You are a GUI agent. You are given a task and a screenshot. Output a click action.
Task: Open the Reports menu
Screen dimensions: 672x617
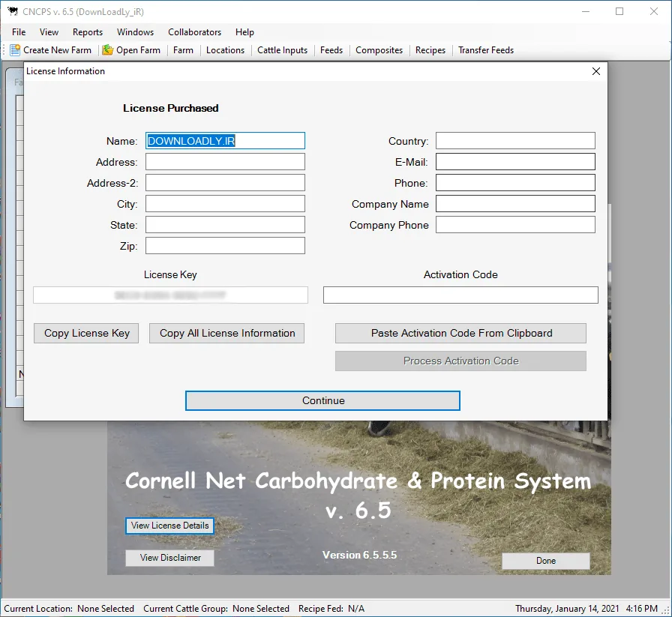tap(88, 32)
